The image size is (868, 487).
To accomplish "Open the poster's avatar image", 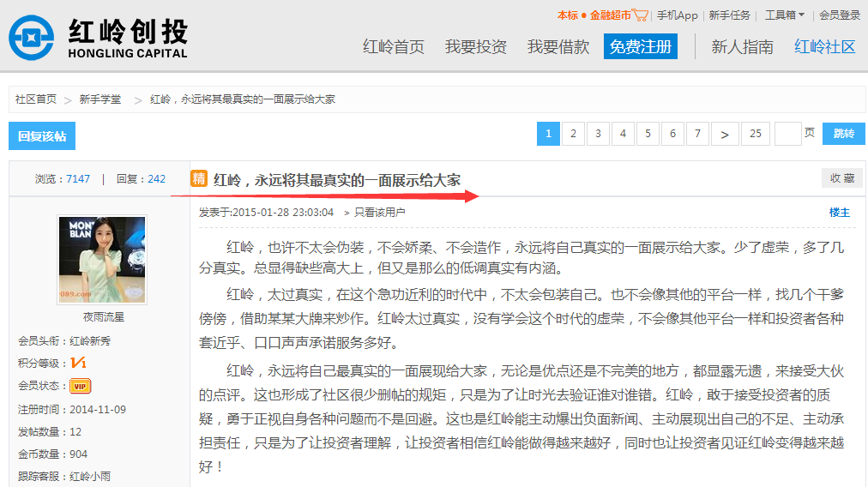I will click(x=102, y=260).
